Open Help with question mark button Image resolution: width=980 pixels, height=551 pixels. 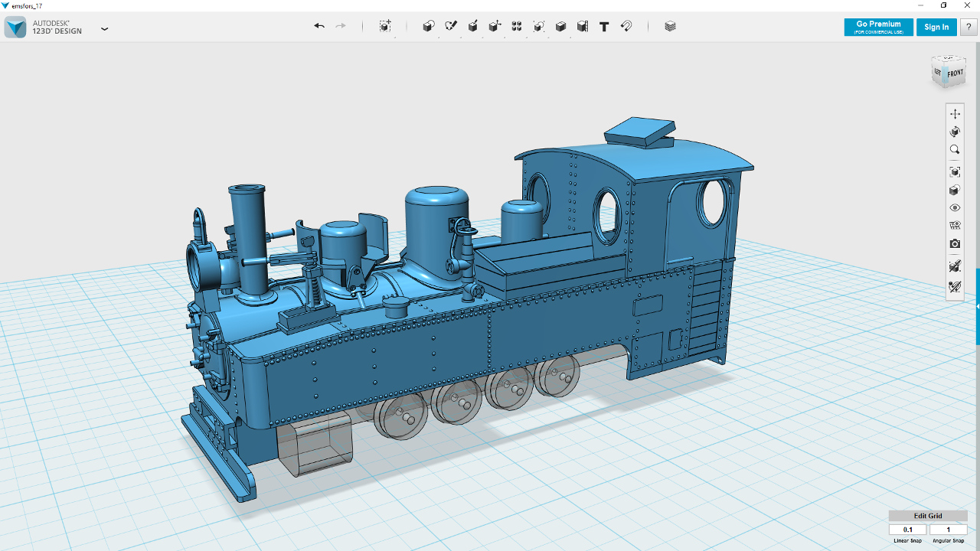pos(969,27)
